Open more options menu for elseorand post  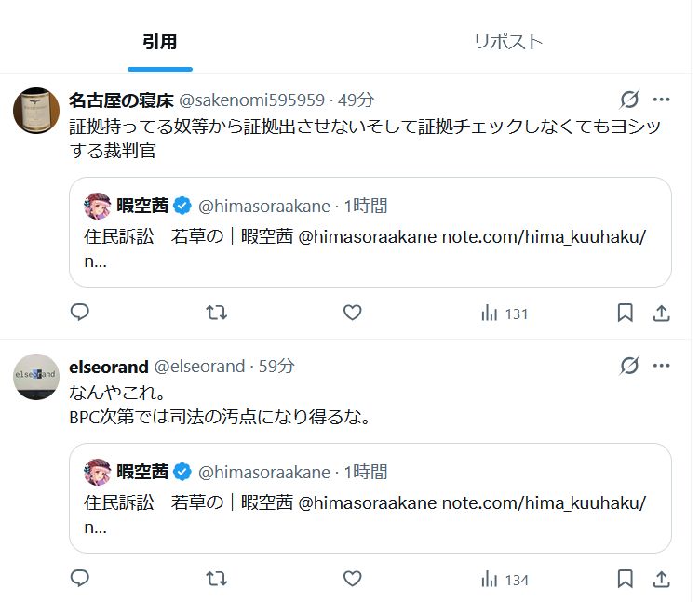[x=661, y=366]
